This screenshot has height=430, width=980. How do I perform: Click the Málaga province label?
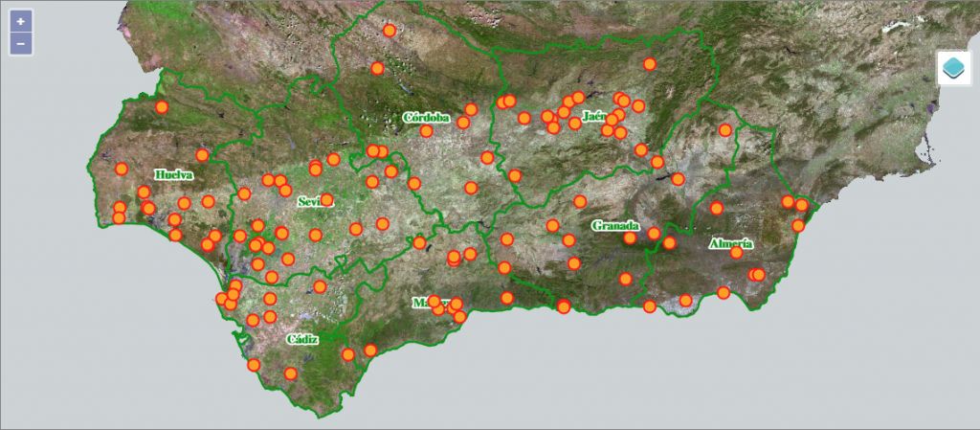(421, 304)
